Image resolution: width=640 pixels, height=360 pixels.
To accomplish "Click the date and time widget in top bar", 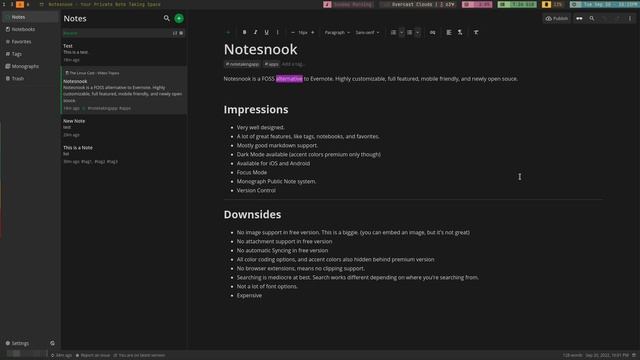I will 604,4.
